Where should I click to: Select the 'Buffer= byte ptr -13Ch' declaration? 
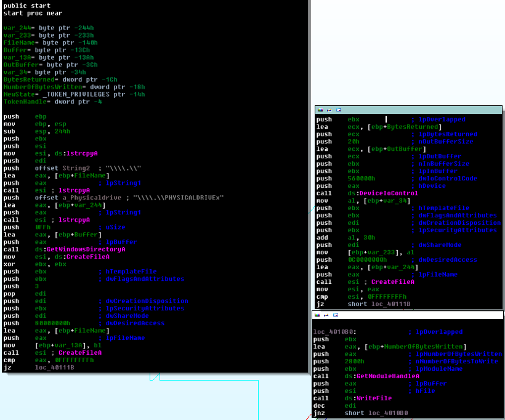tap(47, 50)
